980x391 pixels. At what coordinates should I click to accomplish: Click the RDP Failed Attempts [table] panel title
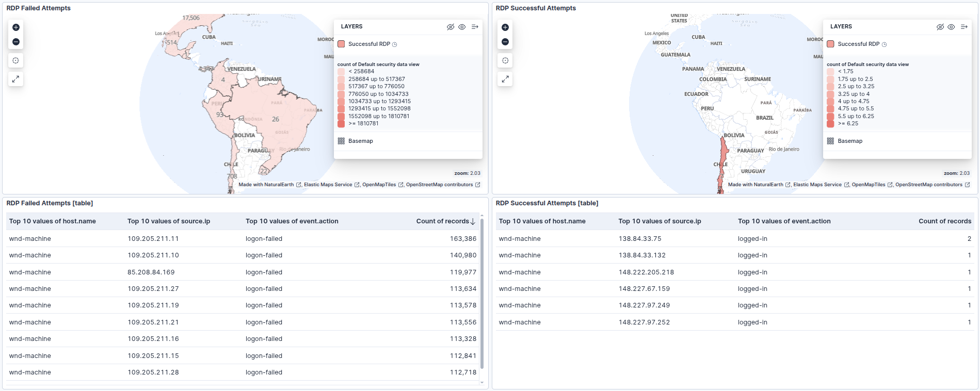click(x=50, y=203)
